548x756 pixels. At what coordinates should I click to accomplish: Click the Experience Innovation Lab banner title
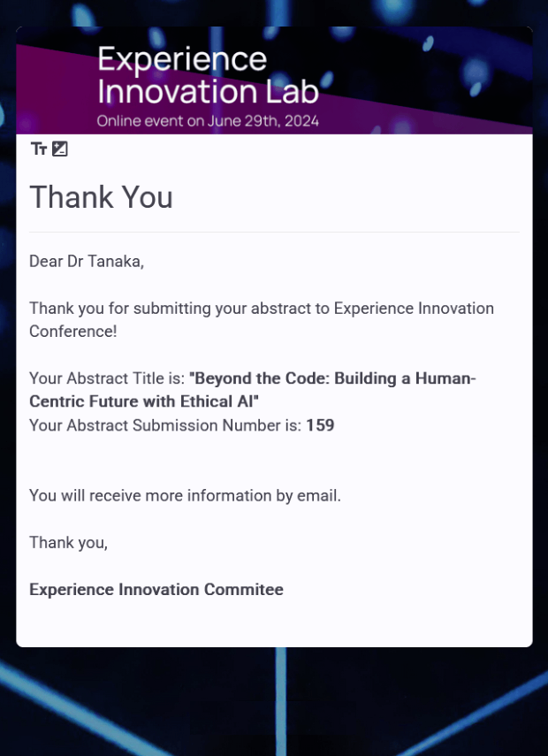coord(208,75)
